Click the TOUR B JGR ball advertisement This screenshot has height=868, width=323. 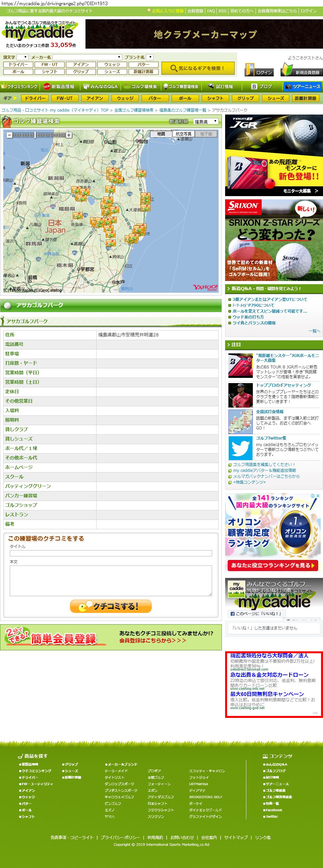coord(274,155)
